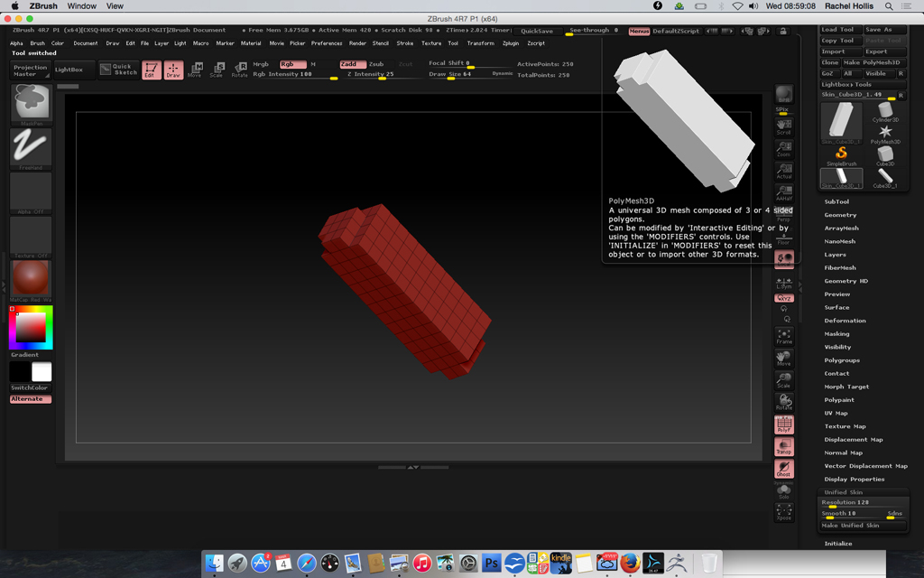Click the Load Tool button
The image size is (924, 578).
[x=840, y=30]
